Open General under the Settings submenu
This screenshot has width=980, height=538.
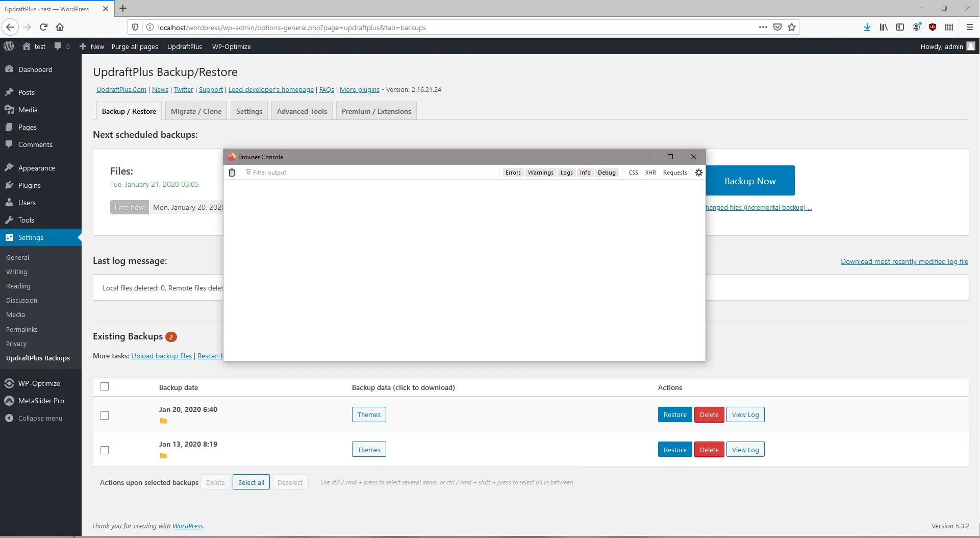point(17,258)
